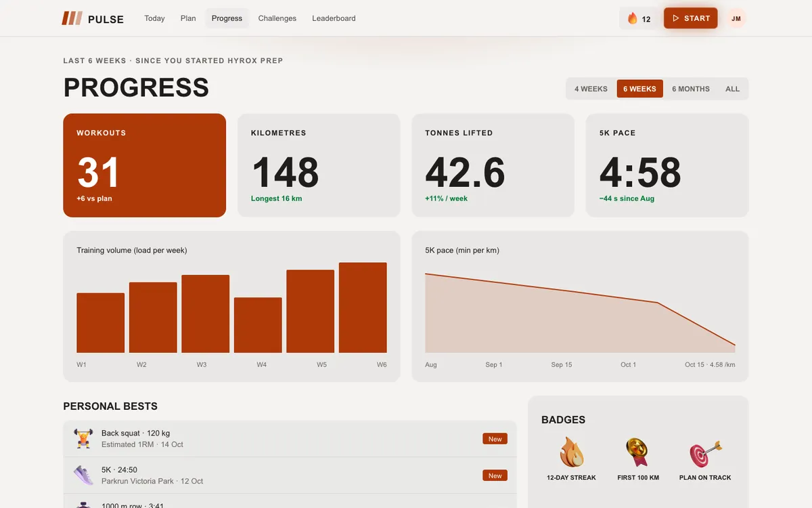Image resolution: width=812 pixels, height=508 pixels.
Task: Open the 5K Pace 4:58 card
Action: (x=667, y=165)
